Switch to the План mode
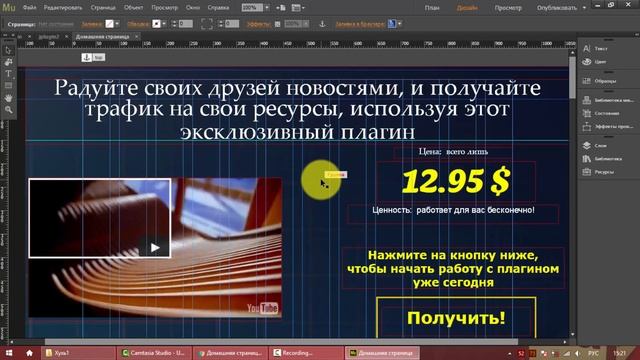This screenshot has height=360, width=640. (x=432, y=8)
